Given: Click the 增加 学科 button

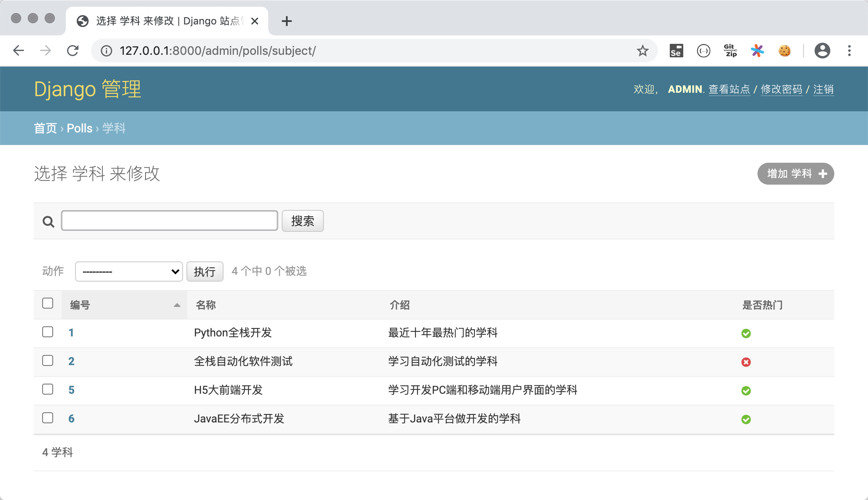Looking at the screenshot, I should click(x=795, y=174).
